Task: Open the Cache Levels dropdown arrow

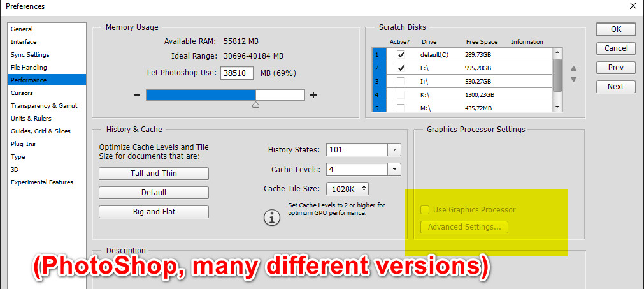Action: tap(394, 169)
